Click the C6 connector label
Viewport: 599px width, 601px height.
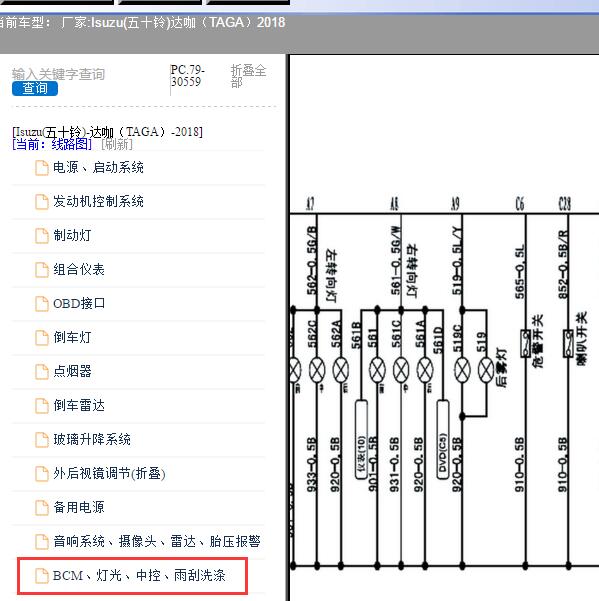(x=520, y=204)
